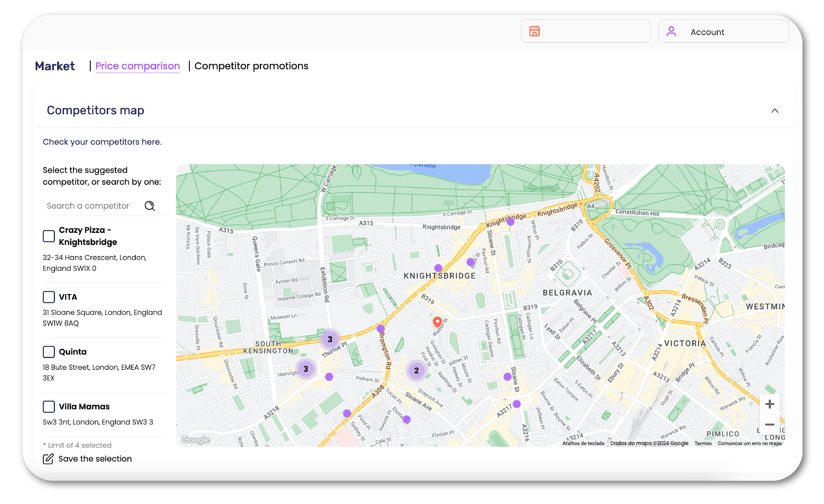Click Crazy Pizza - Knightsbridge name
The height and width of the screenshot is (504, 824).
[x=88, y=236]
